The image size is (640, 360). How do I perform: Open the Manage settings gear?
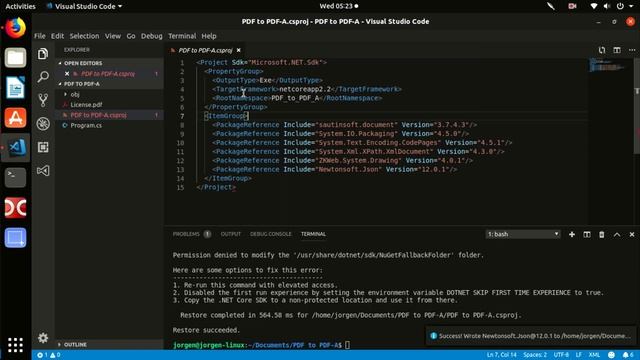point(43,338)
